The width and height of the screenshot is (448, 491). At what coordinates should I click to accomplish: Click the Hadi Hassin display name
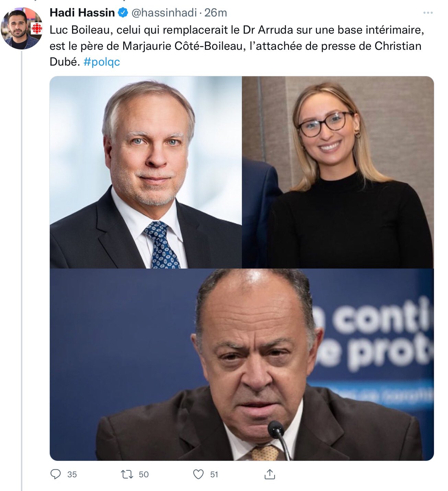(x=82, y=13)
